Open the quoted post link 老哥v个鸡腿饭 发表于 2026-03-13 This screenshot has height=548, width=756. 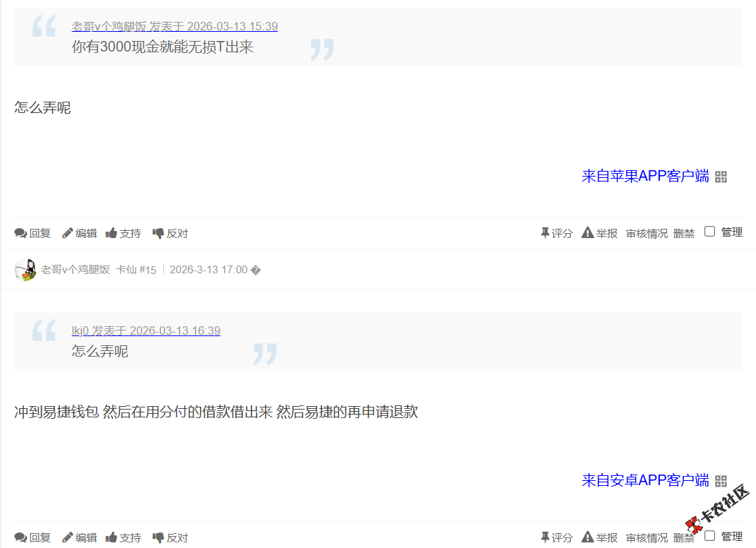point(173,26)
